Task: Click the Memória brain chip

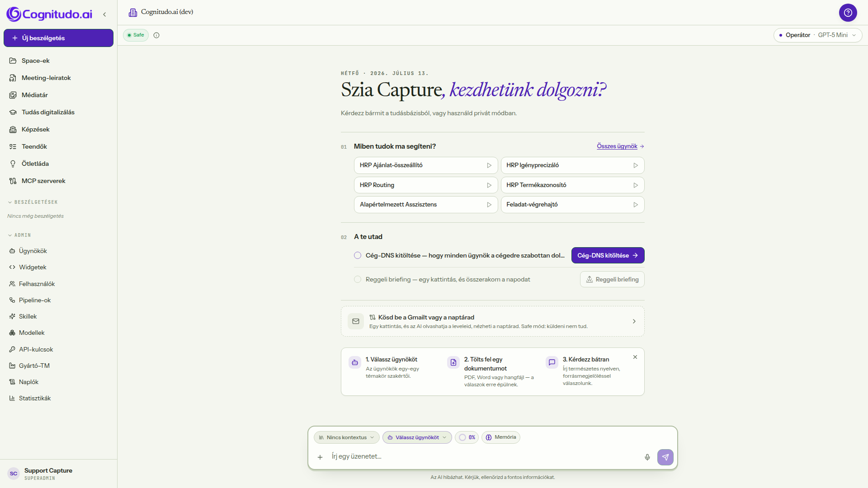Action: [500, 437]
